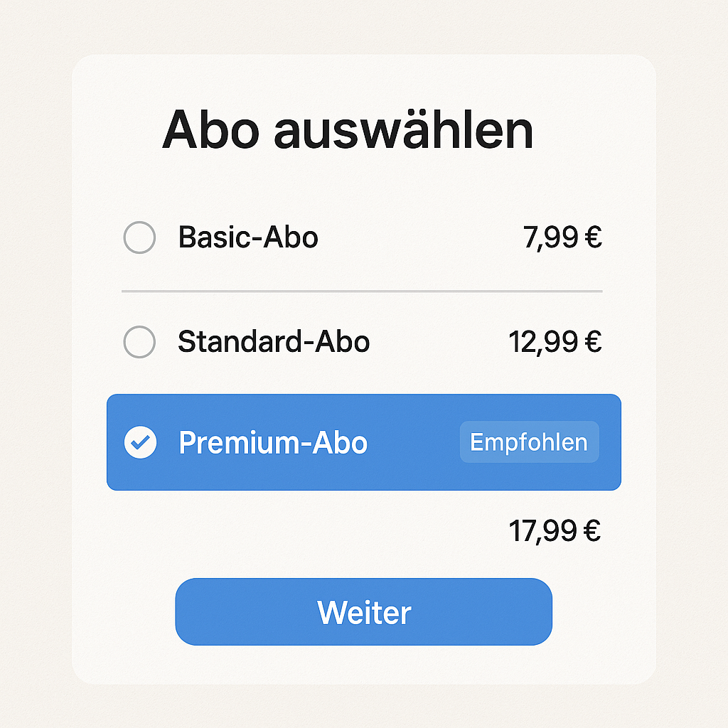
Task: Click blue Premium row between label and badge
Action: [x=414, y=442]
